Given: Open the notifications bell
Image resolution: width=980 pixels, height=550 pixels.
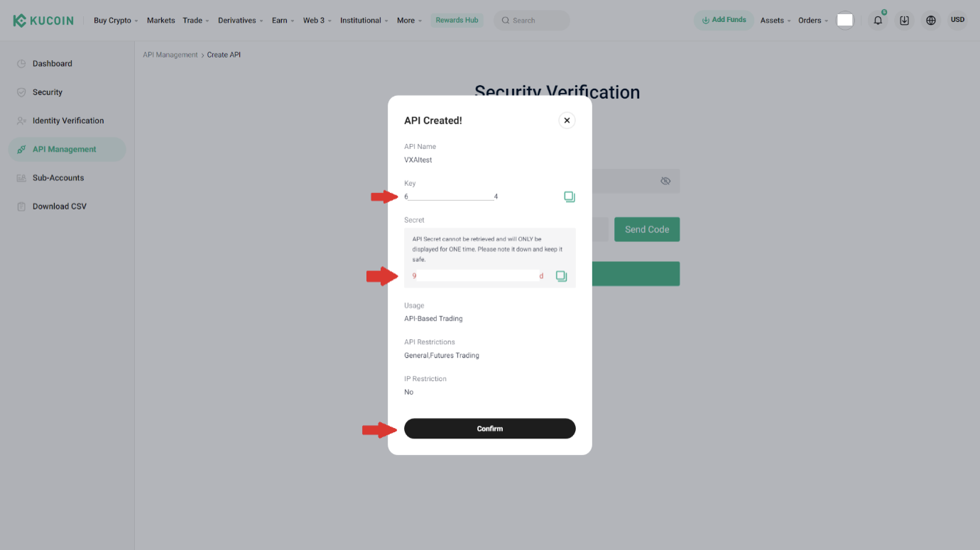Looking at the screenshot, I should (878, 21).
